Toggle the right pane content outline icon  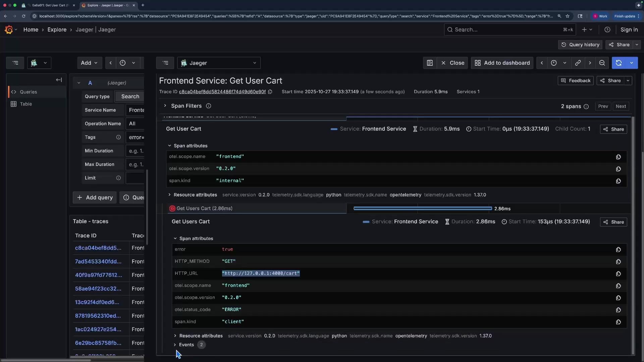click(x=165, y=63)
